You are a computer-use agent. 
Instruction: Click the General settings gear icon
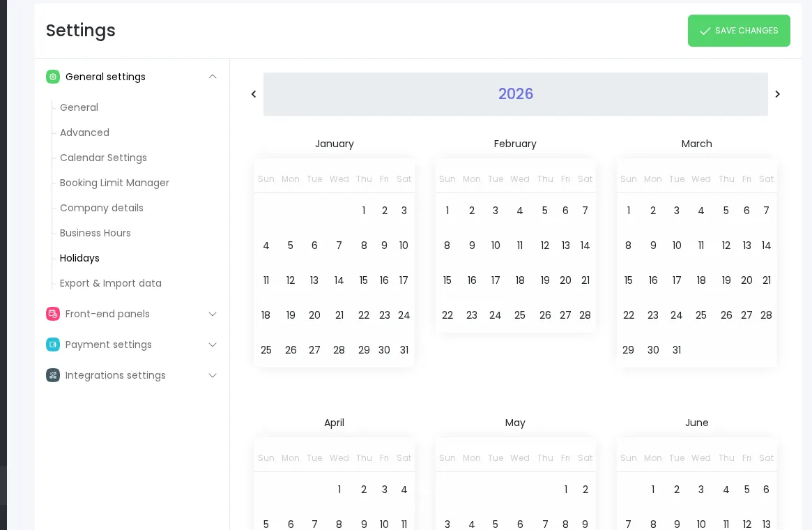53,77
